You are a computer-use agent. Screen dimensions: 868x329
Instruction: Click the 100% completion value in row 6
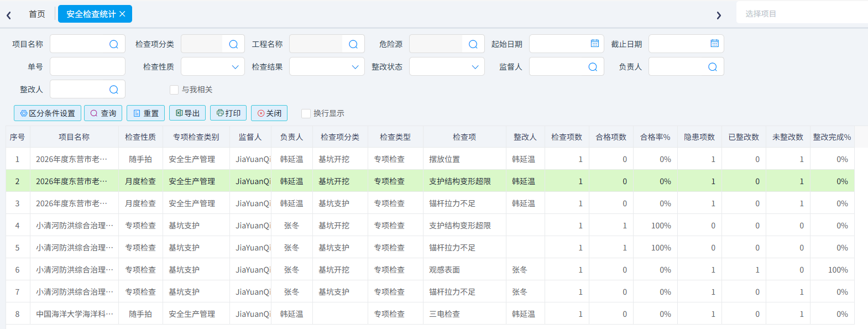point(838,270)
